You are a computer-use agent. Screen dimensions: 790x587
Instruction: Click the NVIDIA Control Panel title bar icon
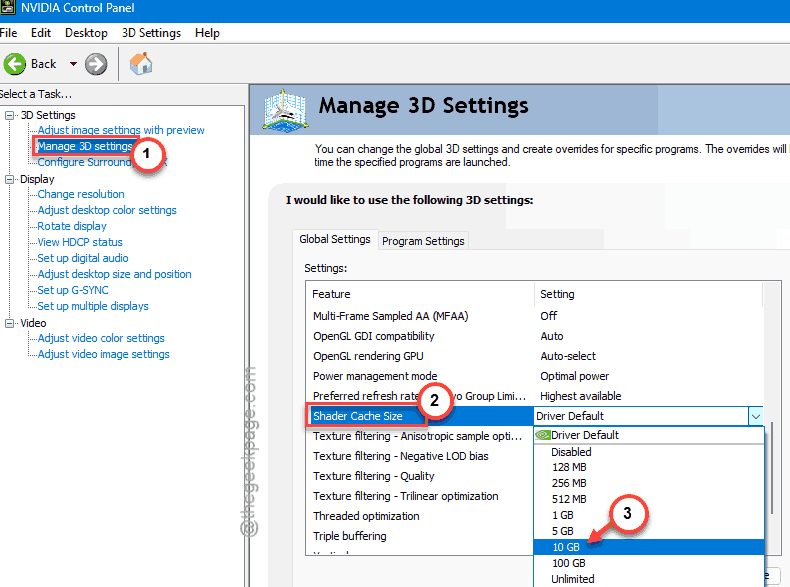pos(8,8)
